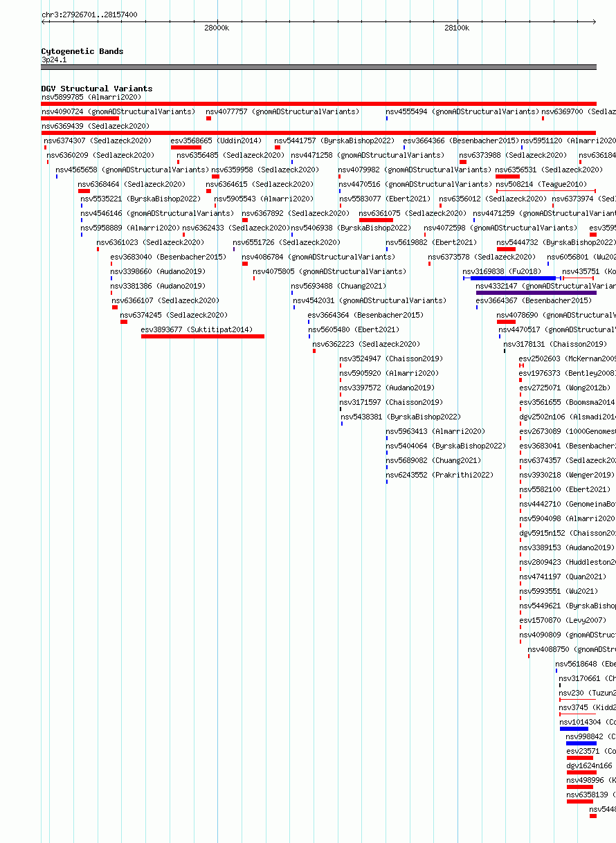Click nsv6360209 (Sedlazeck2020) label
Screen dimensions: 616x843
click(100, 155)
